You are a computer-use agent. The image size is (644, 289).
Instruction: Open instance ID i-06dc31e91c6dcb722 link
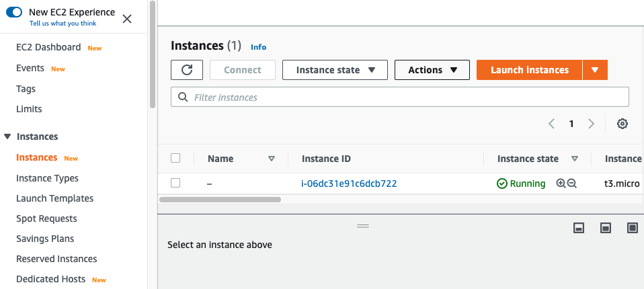pos(349,183)
